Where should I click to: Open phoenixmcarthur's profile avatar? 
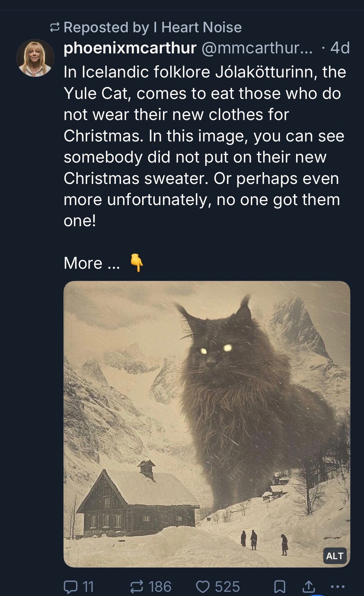coord(35,58)
